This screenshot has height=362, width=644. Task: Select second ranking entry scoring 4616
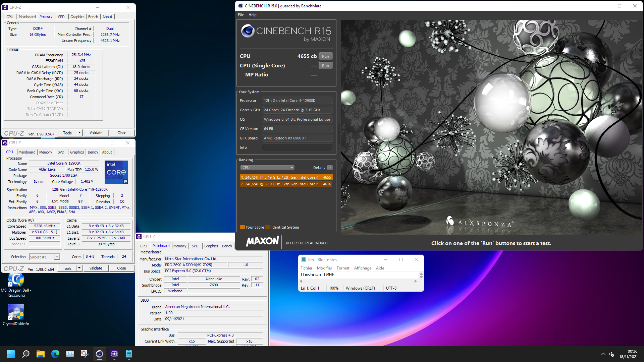[x=286, y=184]
